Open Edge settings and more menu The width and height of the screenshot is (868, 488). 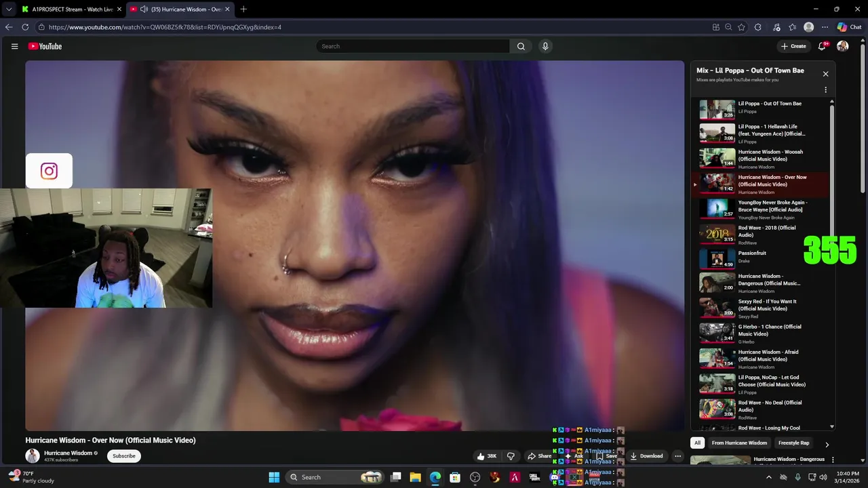coord(825,27)
